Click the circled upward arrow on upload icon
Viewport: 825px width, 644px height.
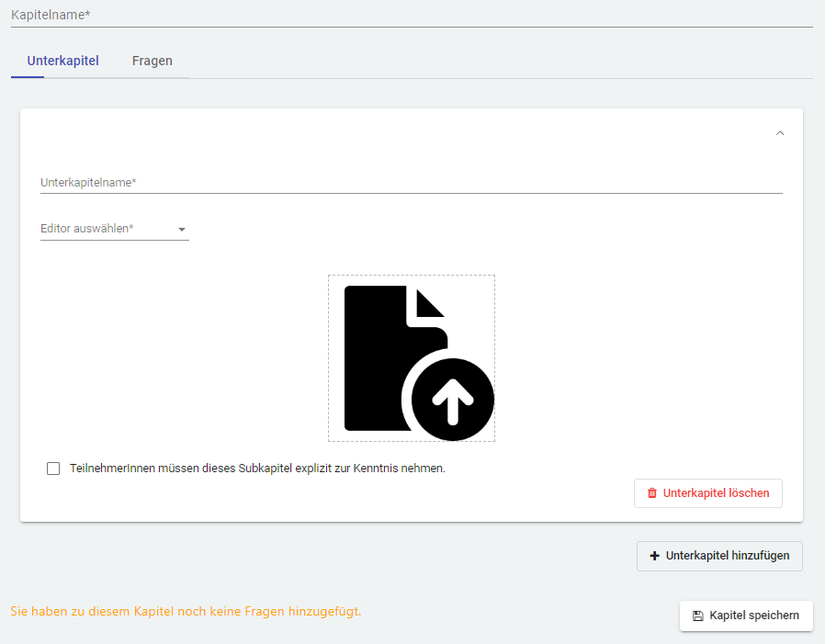(452, 400)
